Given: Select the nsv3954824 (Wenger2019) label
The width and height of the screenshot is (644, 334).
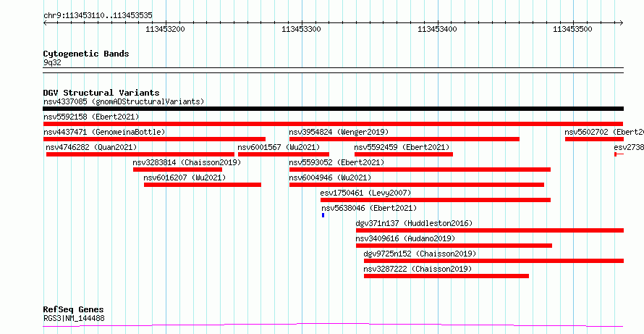Looking at the screenshot, I should point(339,132).
